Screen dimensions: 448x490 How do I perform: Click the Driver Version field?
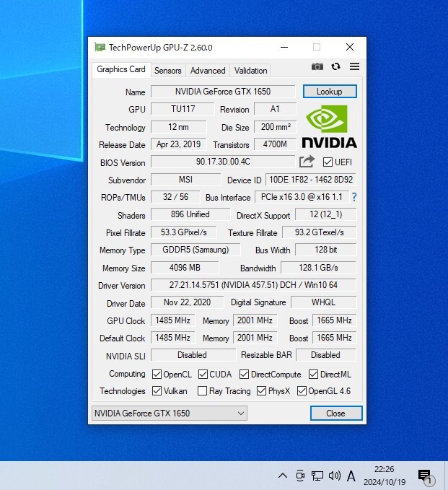click(253, 285)
